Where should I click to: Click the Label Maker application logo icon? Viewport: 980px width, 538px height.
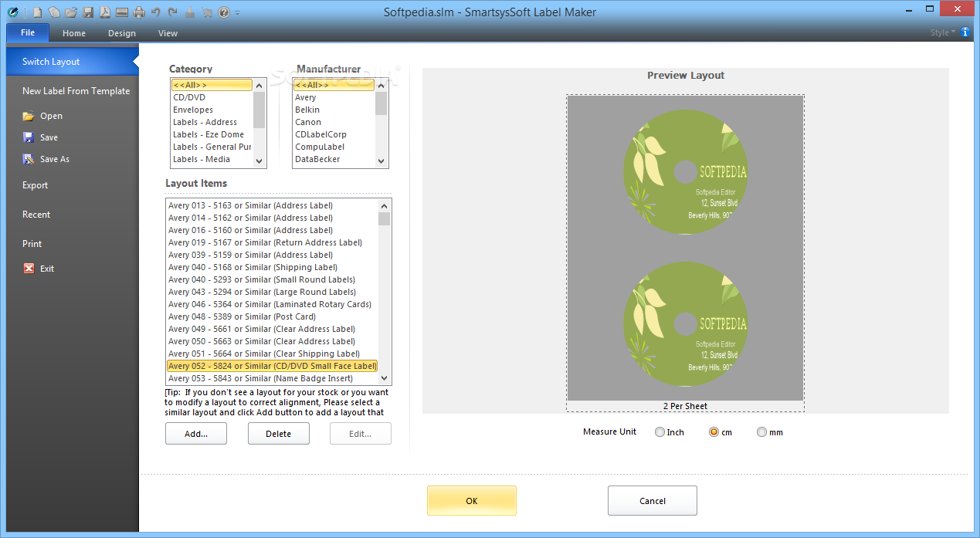point(14,12)
